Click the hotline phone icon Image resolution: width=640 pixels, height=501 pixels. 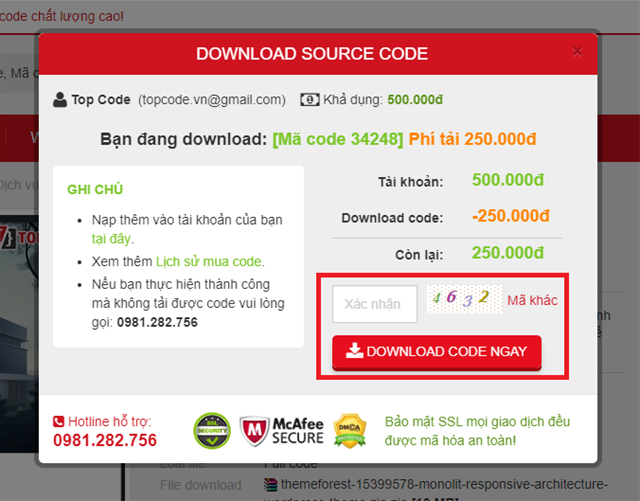coord(58,421)
